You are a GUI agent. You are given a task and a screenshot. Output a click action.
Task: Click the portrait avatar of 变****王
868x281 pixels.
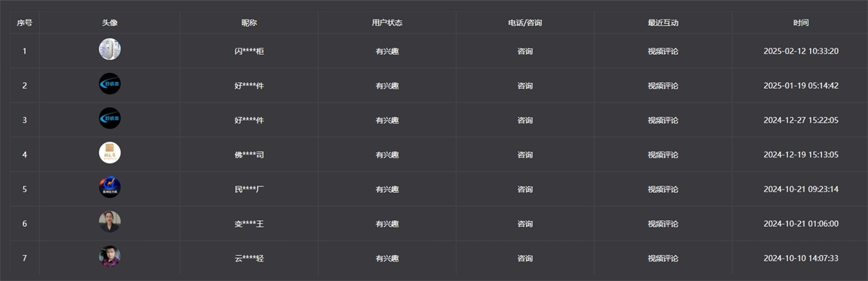110,222
